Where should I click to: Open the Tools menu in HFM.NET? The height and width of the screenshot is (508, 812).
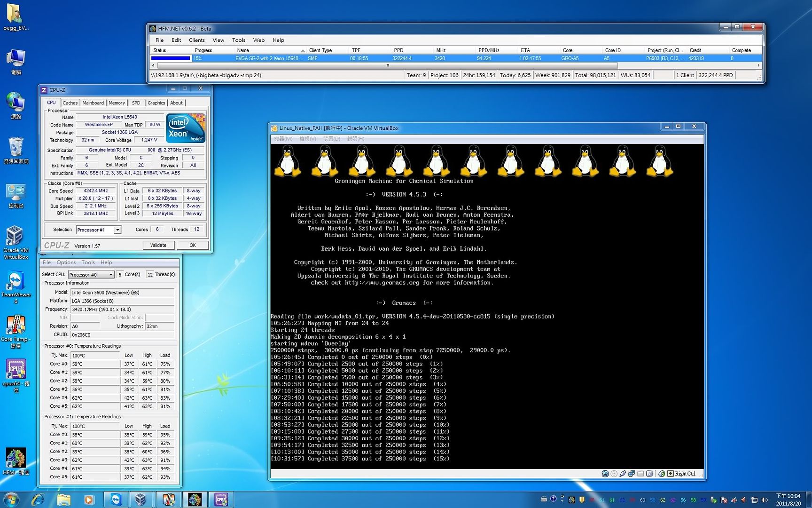point(239,40)
